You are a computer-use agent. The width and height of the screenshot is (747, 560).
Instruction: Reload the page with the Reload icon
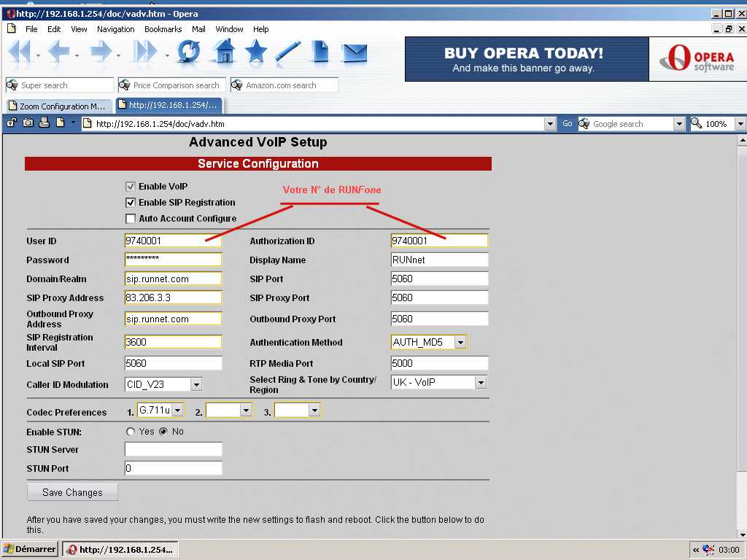click(189, 52)
